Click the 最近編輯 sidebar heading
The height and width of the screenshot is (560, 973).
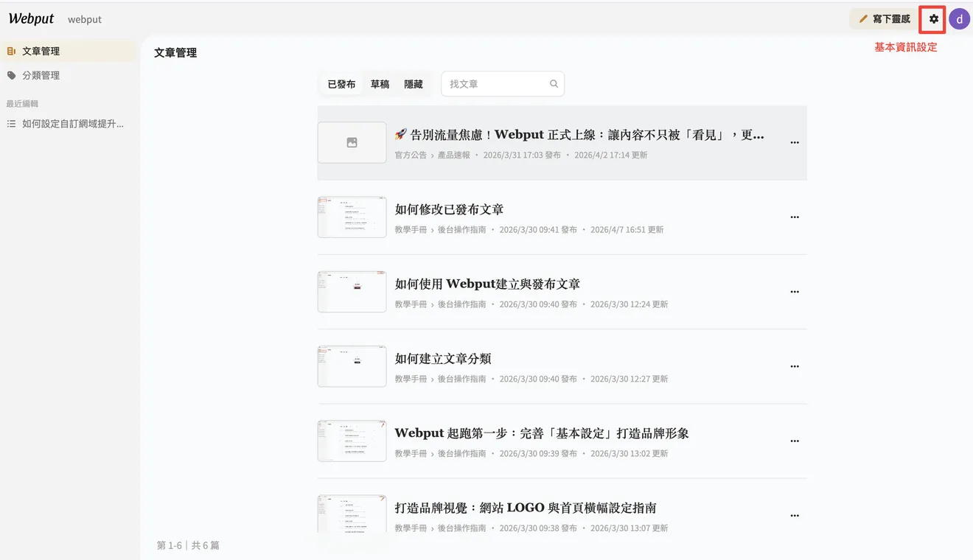pyautogui.click(x=22, y=104)
